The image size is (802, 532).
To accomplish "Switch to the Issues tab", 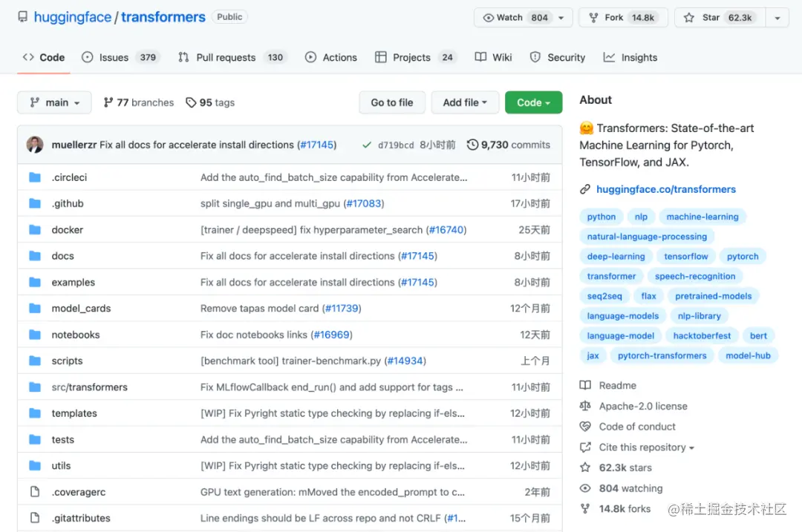I will [x=121, y=58].
